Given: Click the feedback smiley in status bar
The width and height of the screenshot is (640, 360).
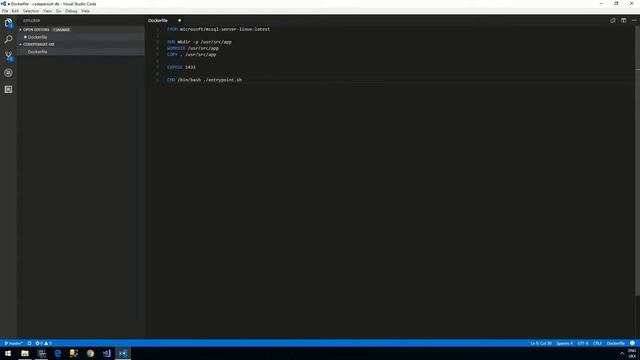Looking at the screenshot, I should (632, 343).
